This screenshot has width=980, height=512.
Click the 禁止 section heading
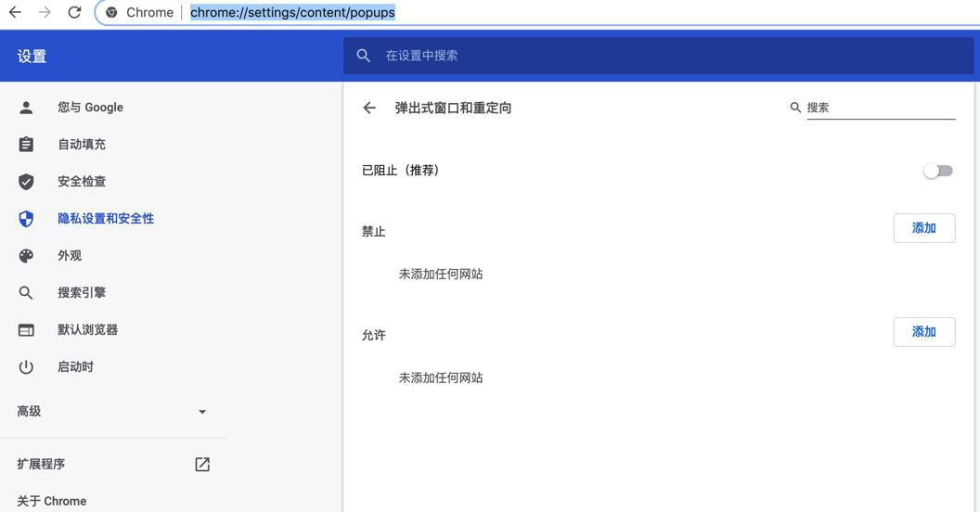tap(374, 232)
